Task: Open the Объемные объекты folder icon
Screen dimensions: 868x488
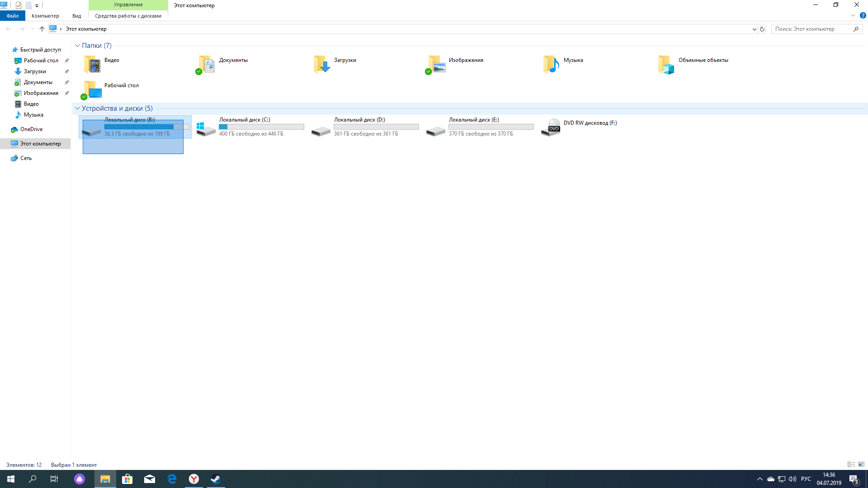Action: tap(666, 65)
